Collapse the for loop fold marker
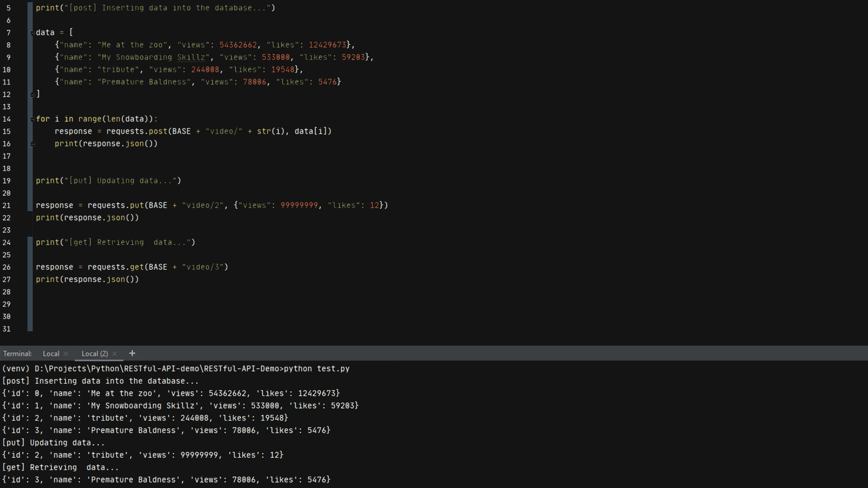This screenshot has width=868, height=488. click(x=32, y=119)
